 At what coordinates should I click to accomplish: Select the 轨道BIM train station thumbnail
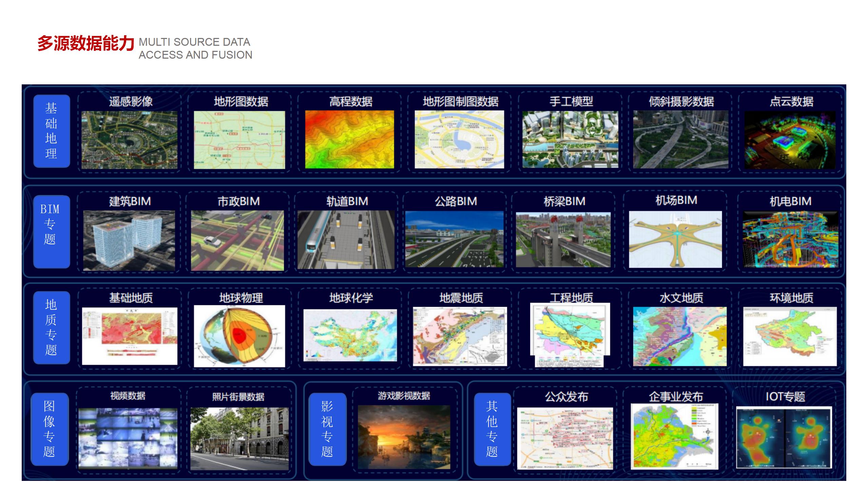pos(346,240)
